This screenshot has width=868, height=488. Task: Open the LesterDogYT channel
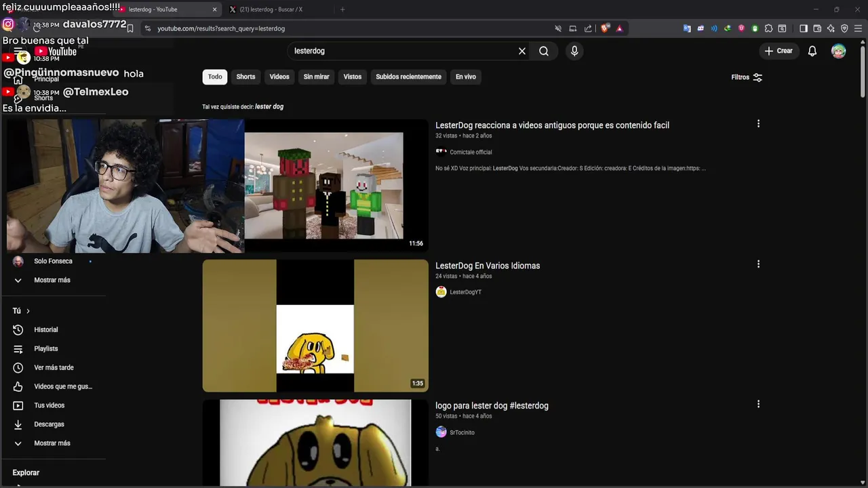click(465, 292)
